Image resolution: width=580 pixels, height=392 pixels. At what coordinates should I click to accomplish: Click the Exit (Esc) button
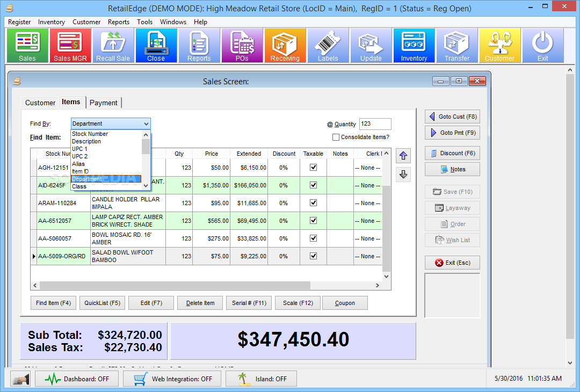[x=452, y=263]
